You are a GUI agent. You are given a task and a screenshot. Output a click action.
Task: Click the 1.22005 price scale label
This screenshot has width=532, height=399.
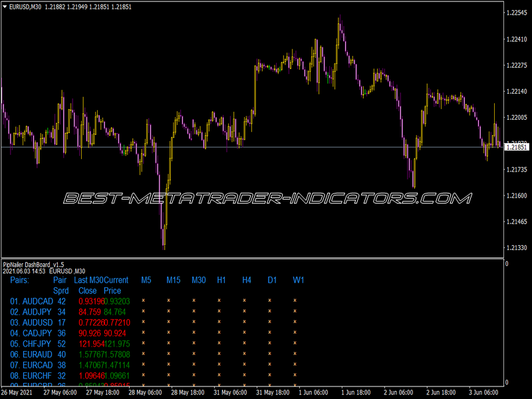[x=517, y=118]
